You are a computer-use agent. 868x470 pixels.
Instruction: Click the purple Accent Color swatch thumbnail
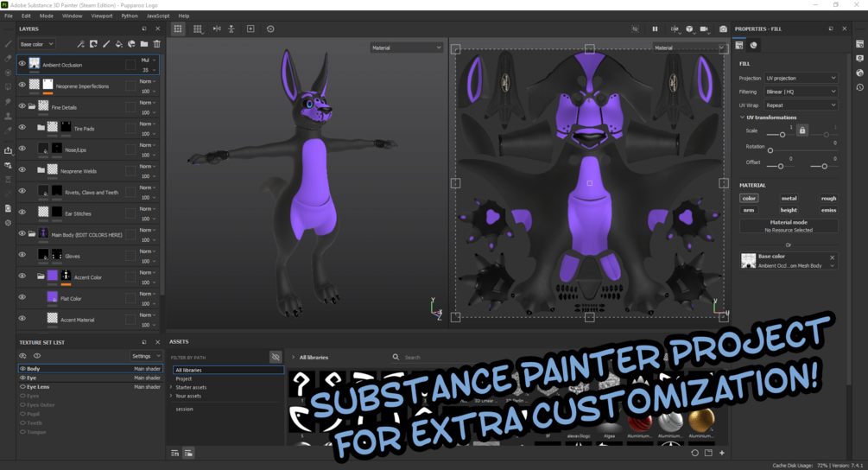click(52, 276)
